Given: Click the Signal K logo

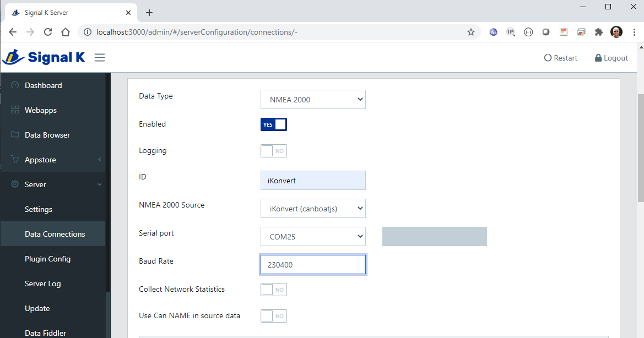Looking at the screenshot, I should click(44, 57).
